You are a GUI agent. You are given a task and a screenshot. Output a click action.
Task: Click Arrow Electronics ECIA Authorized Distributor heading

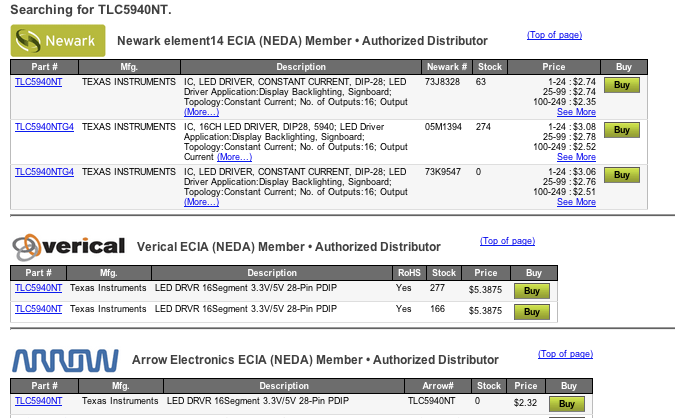(x=315, y=360)
